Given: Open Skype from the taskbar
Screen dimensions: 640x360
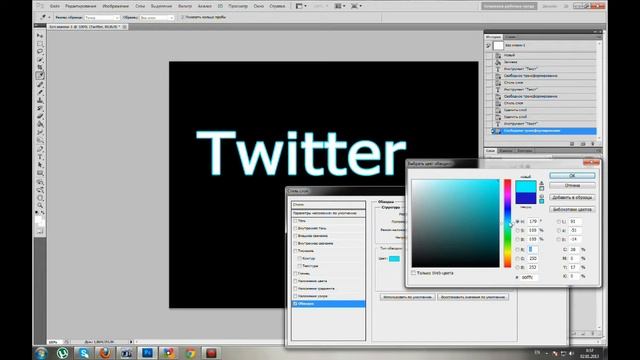Looking at the screenshot, I should coord(84,353).
